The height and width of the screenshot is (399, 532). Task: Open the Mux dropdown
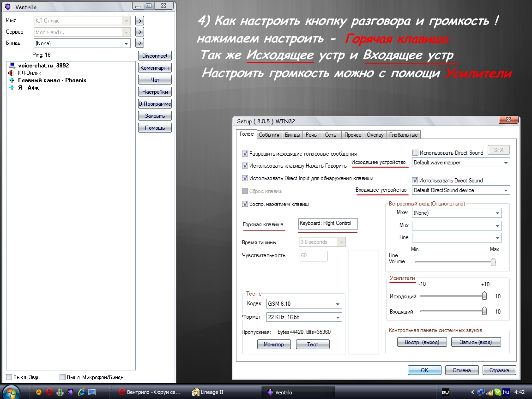[x=457, y=226]
